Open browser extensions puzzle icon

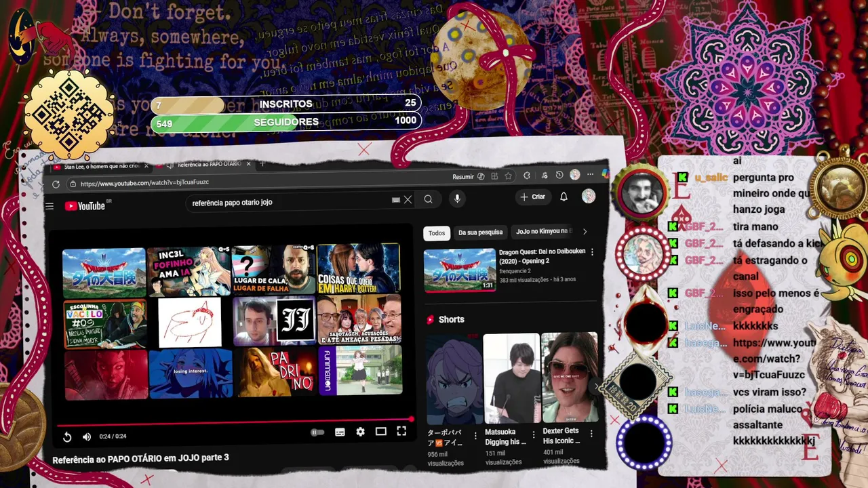coord(527,176)
